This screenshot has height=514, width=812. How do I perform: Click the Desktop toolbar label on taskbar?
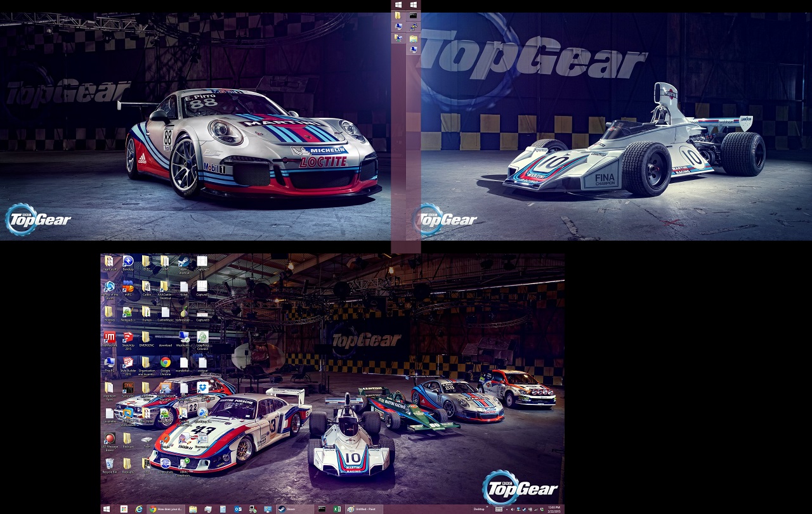point(479,509)
